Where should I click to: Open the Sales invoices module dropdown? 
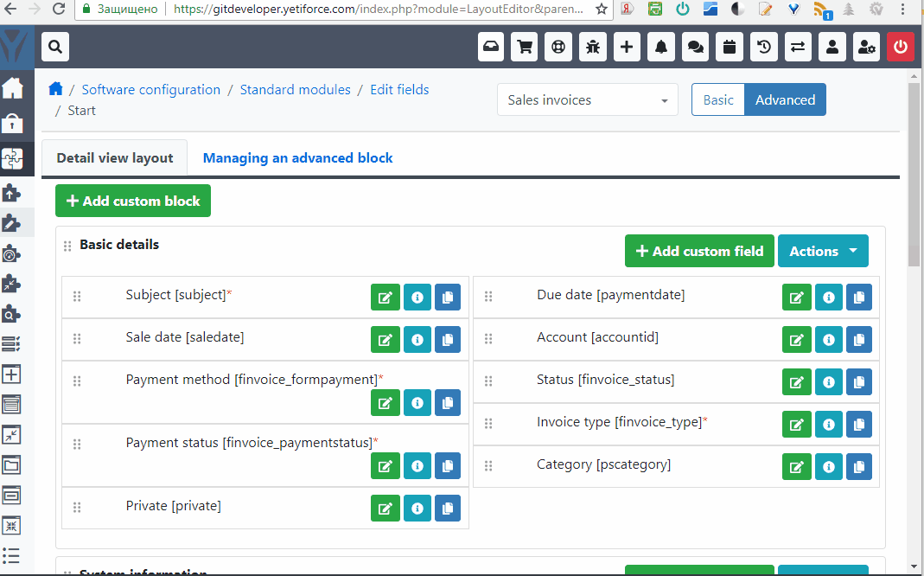tap(588, 99)
